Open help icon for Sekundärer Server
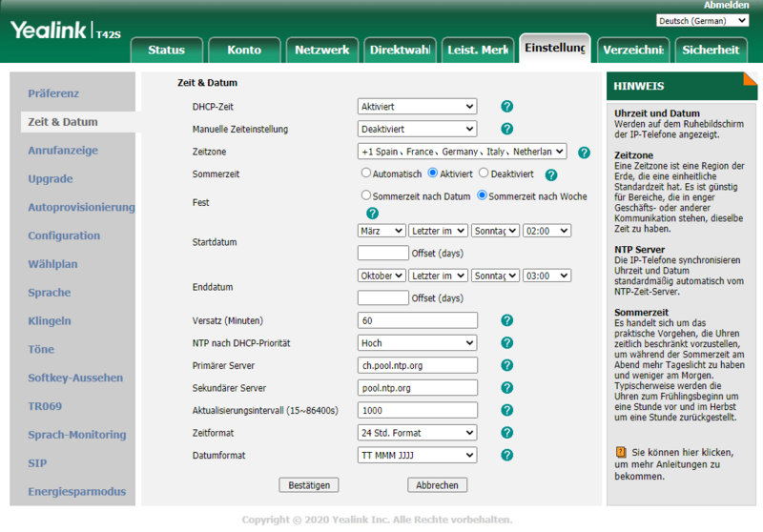The width and height of the screenshot is (763, 532). click(x=506, y=388)
